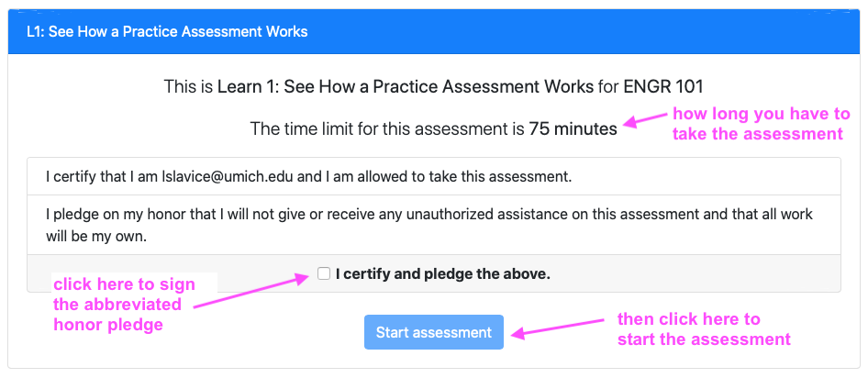This screenshot has width=868, height=378.
Task: Click the phrase "The time limit for this assessment is"
Action: point(387,129)
